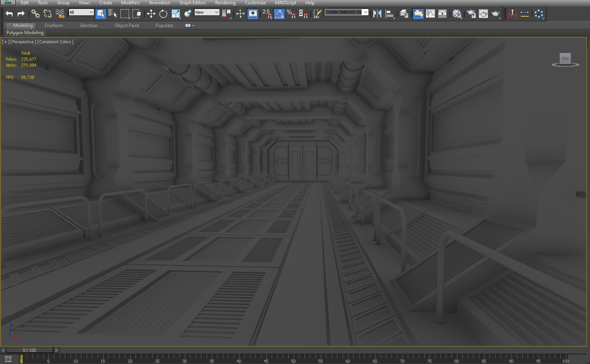
Task: Open the Layer Explorer icon
Action: 404,14
